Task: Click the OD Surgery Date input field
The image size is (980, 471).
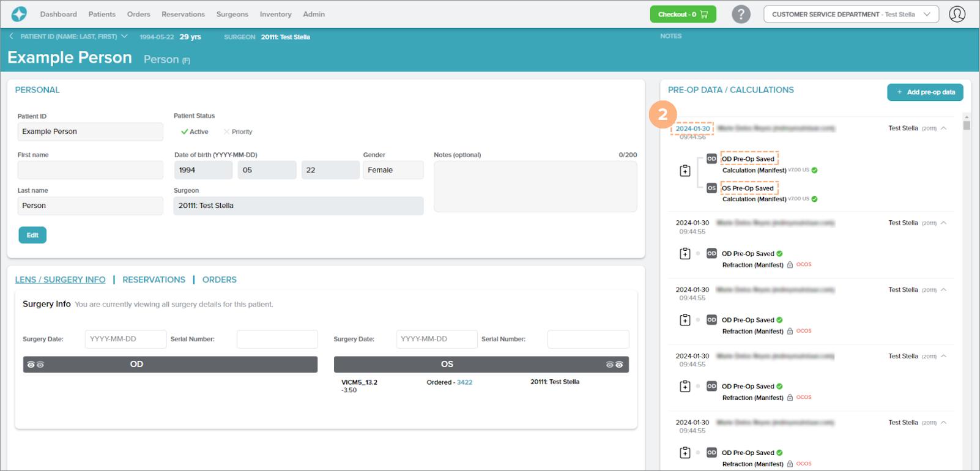Action: [125, 339]
